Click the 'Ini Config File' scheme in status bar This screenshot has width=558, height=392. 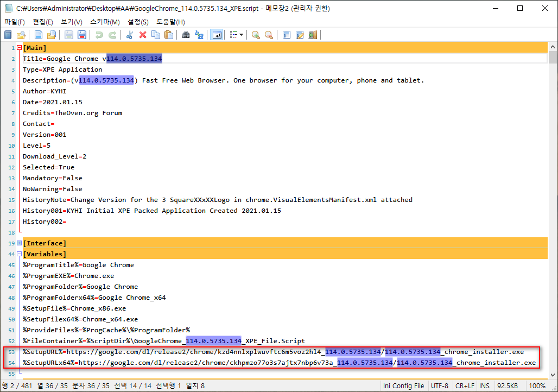tap(403, 385)
